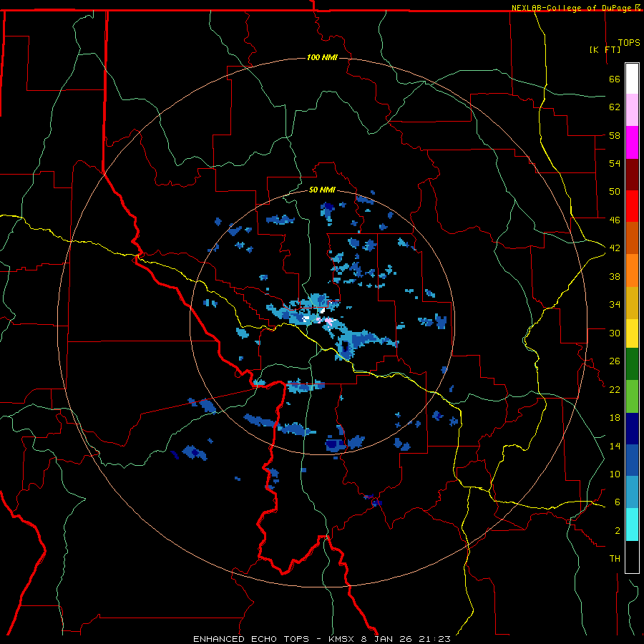The image size is (644, 644).
Task: Click the 21:23 timestamp
Action: tap(435, 639)
